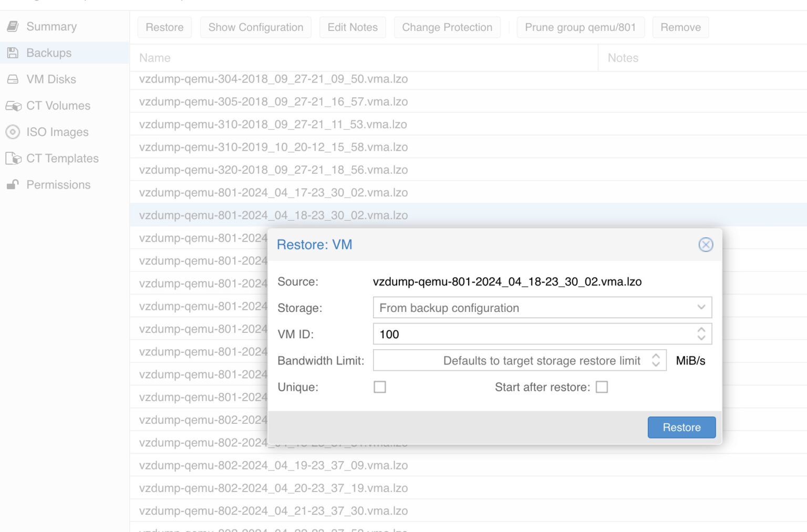Viewport: 807px width, 532px height.
Task: Open the Storage dropdown menu
Action: click(701, 308)
